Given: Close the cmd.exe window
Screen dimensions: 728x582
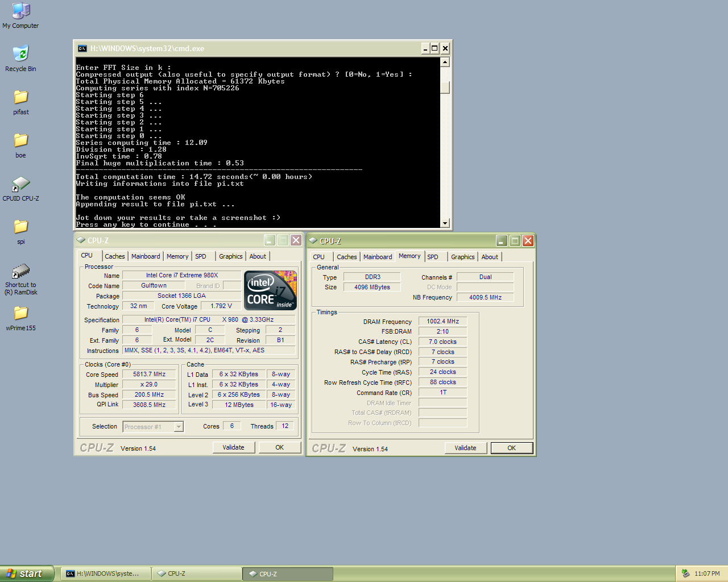Looking at the screenshot, I should coord(445,48).
